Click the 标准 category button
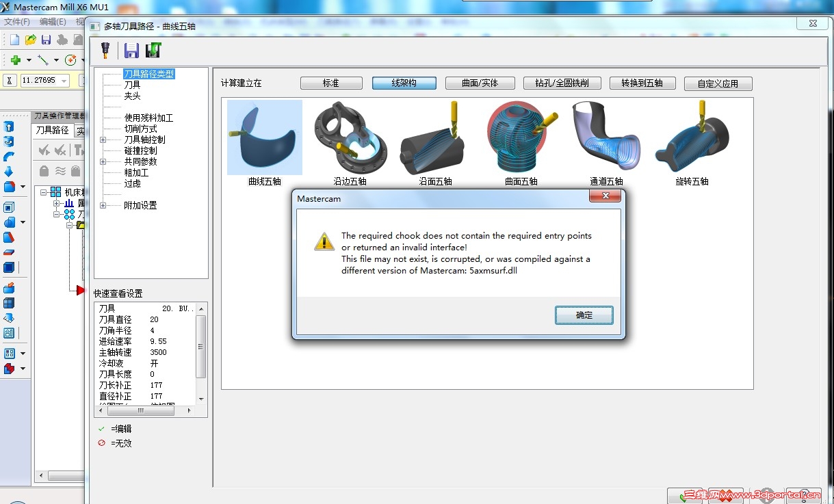 (331, 83)
